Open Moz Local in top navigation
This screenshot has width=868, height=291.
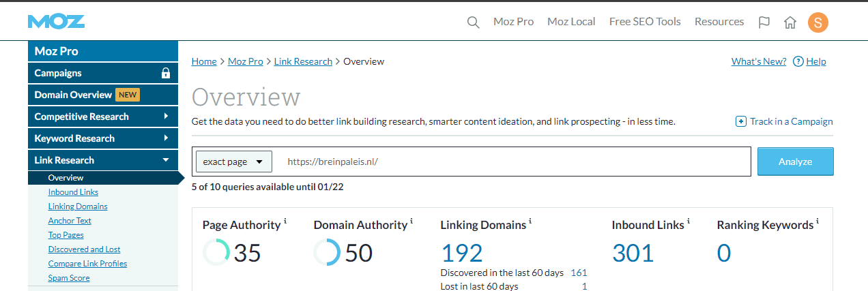(x=571, y=22)
